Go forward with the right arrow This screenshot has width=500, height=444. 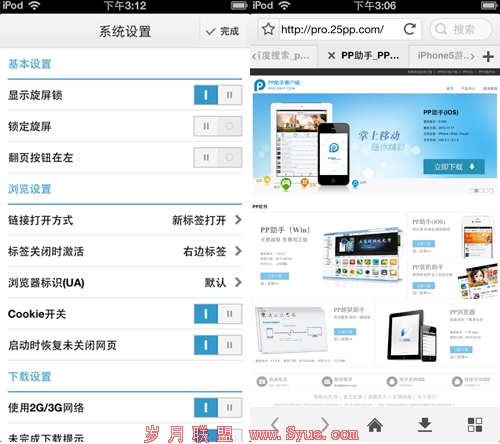(x=324, y=425)
